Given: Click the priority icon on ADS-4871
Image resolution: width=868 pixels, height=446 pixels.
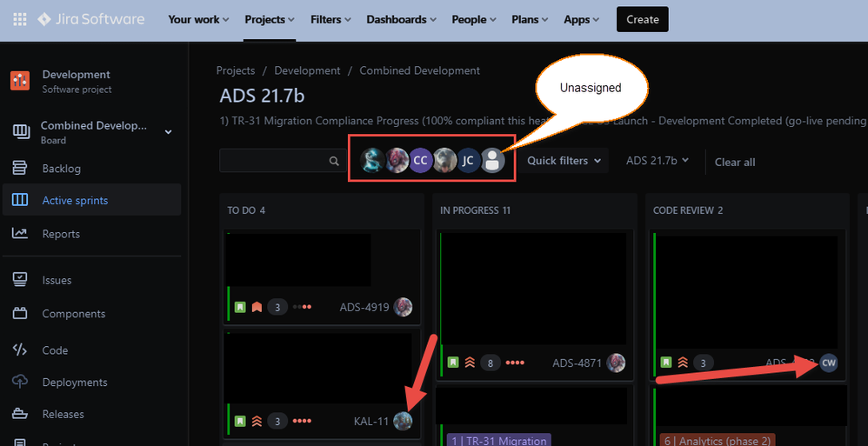Looking at the screenshot, I should coord(470,363).
